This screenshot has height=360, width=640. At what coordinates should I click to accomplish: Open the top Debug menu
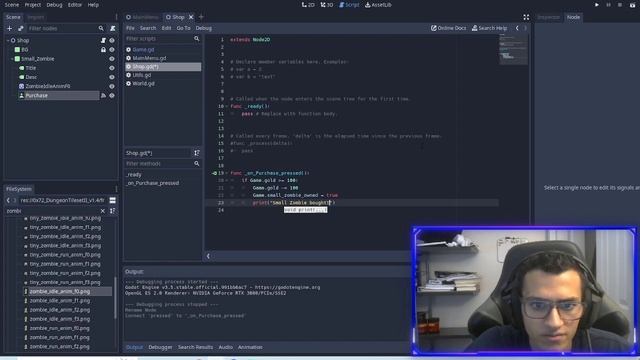pyautogui.click(x=54, y=5)
